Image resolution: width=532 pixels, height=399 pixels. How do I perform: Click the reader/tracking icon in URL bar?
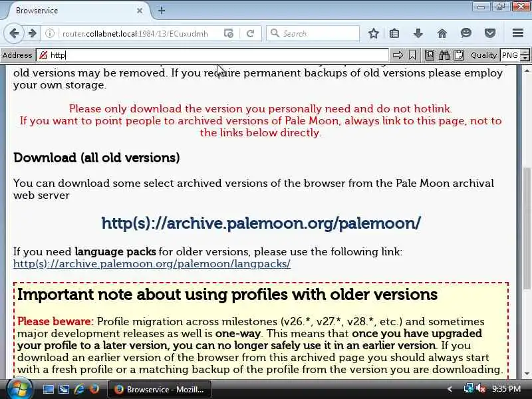(229, 33)
